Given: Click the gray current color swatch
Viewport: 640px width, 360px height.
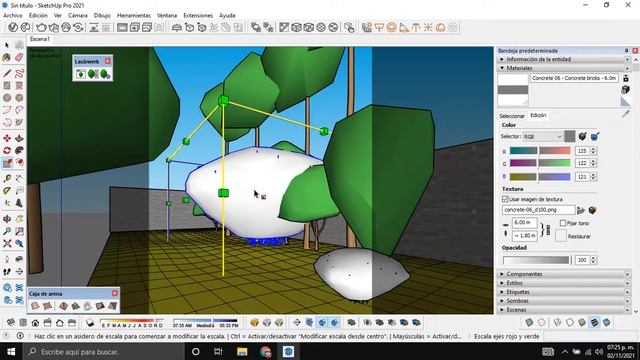Looking at the screenshot, I should pyautogui.click(x=570, y=136).
